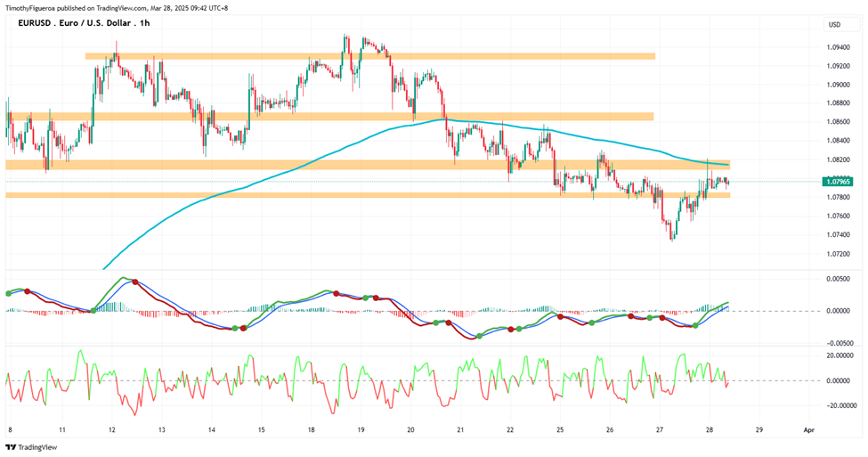Click price level 1.09400 on scale

point(838,47)
